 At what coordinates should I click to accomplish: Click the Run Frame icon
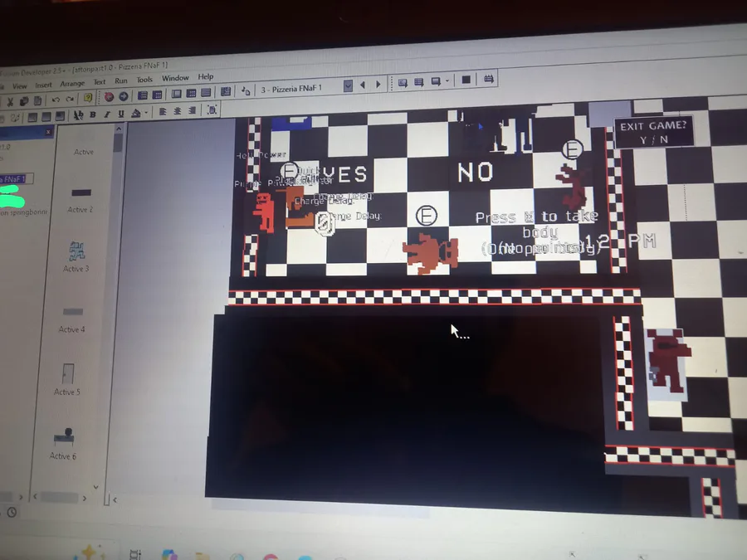[436, 81]
